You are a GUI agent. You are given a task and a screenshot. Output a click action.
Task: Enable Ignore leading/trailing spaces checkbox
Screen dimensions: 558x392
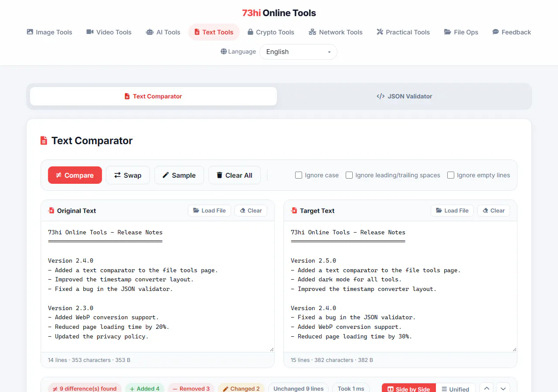pos(349,175)
